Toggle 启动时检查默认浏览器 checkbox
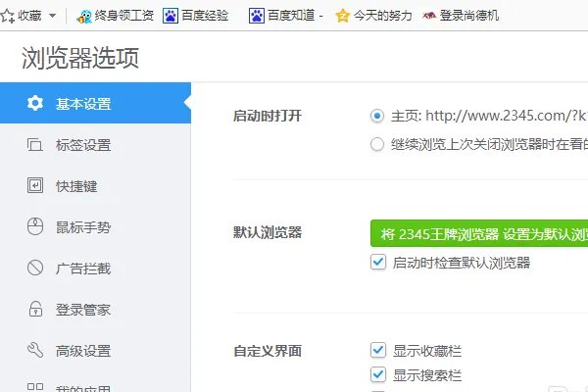 [x=378, y=262]
